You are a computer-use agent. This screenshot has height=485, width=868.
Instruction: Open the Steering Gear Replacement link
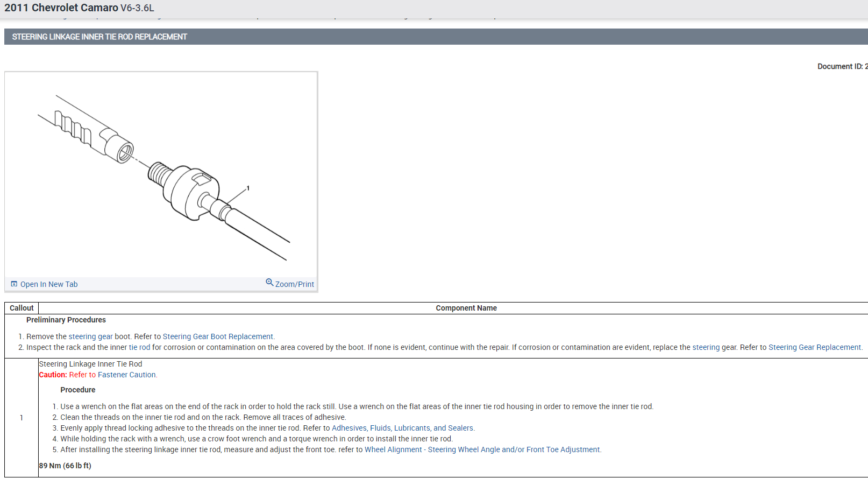815,347
